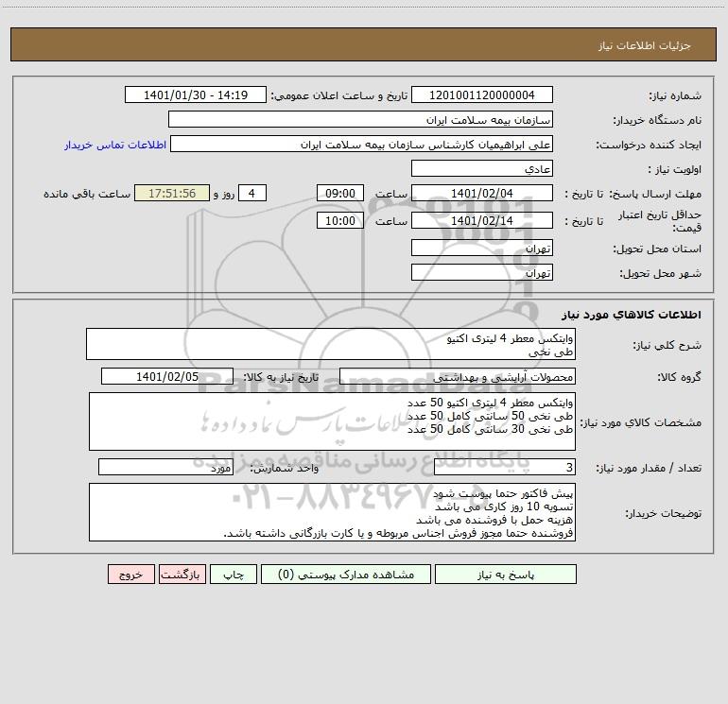The image size is (728, 704).
Task: Click general description box وایتکس معطر 4 لیتری
Action: (x=331, y=344)
